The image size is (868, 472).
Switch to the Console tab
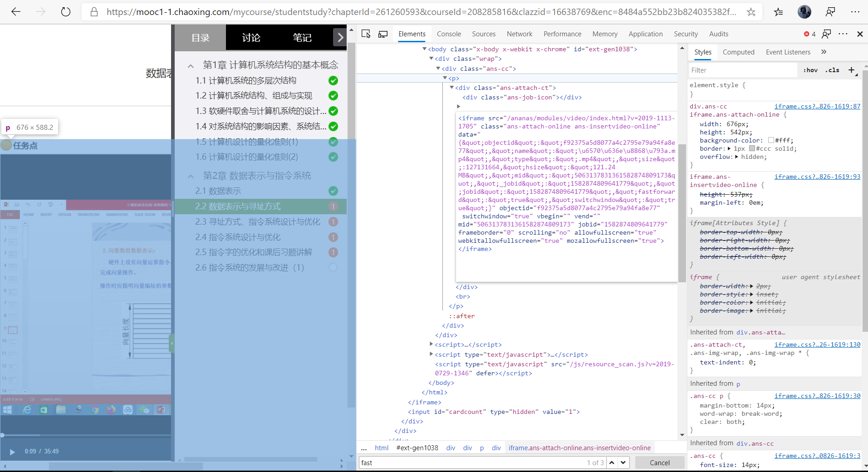tap(449, 34)
